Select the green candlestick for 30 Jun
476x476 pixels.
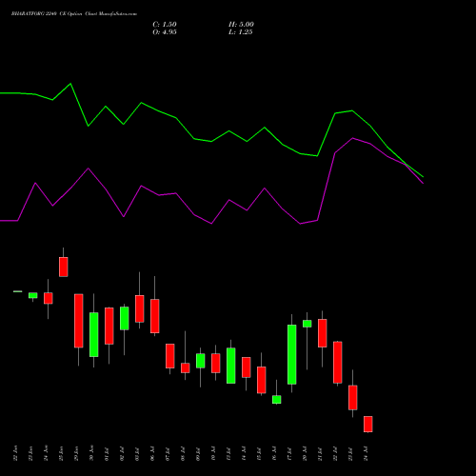(94, 335)
